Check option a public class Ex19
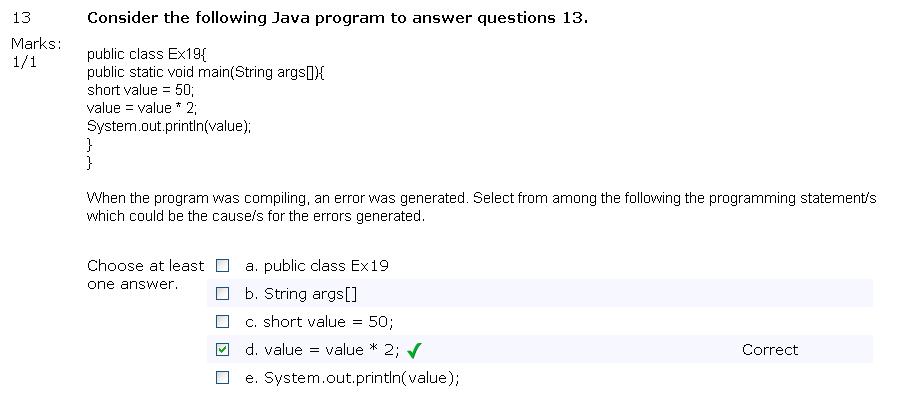This screenshot has width=924, height=395. coord(222,266)
